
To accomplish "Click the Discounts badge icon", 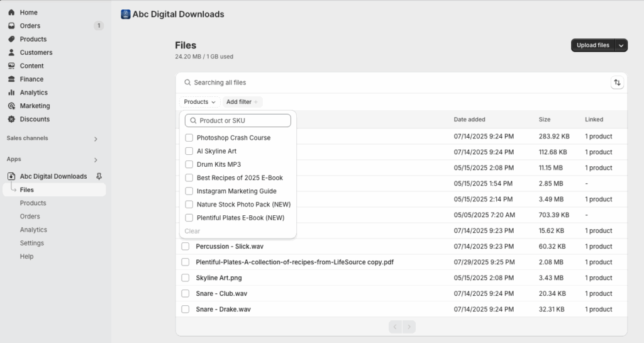I will pyautogui.click(x=11, y=119).
